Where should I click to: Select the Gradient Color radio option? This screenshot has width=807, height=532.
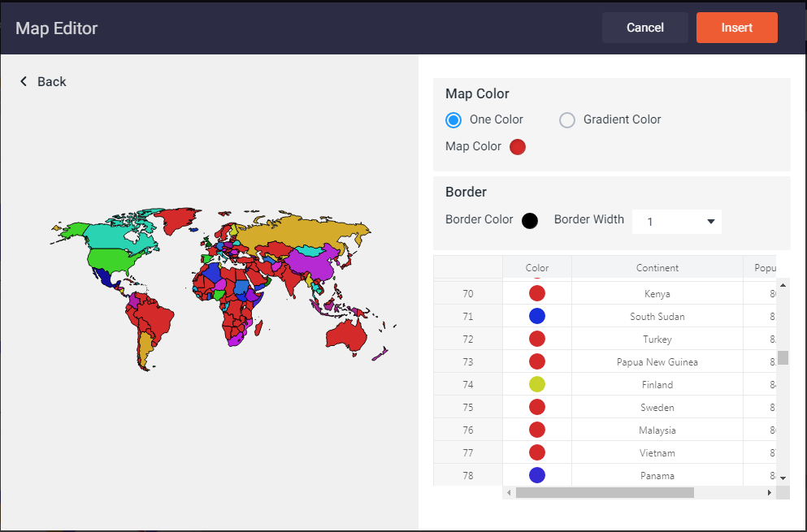pyautogui.click(x=567, y=120)
